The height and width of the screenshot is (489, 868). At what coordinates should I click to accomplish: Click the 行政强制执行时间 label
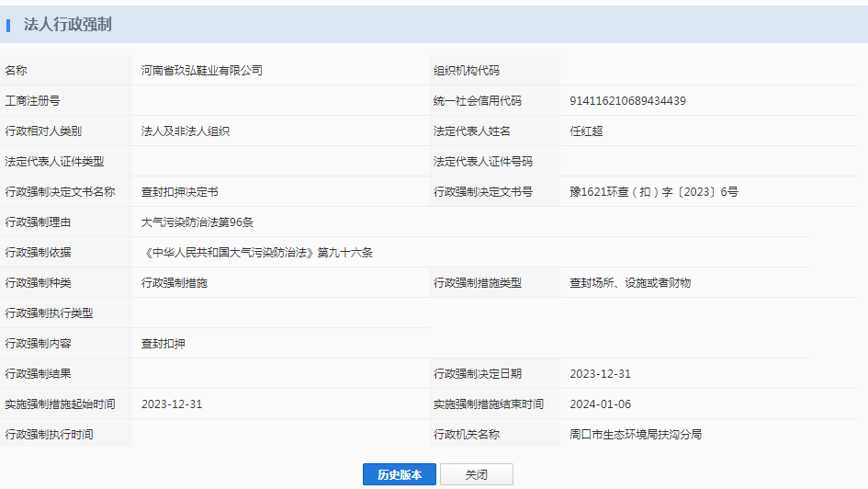[49, 435]
